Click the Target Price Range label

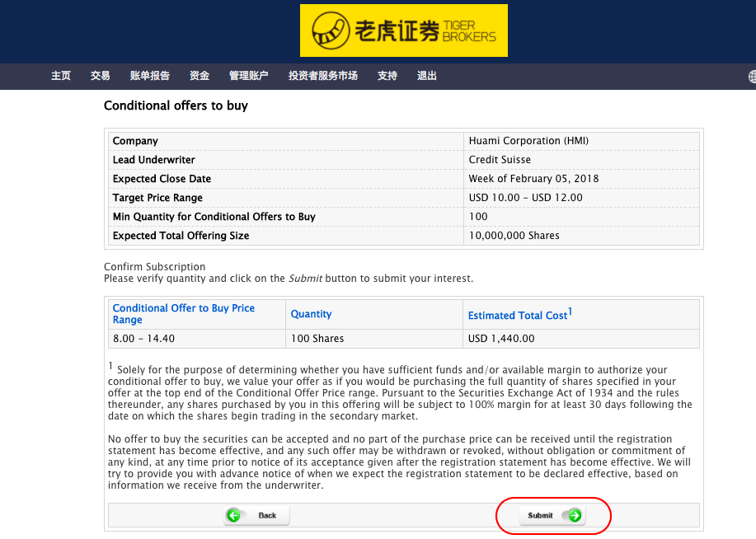(x=157, y=198)
